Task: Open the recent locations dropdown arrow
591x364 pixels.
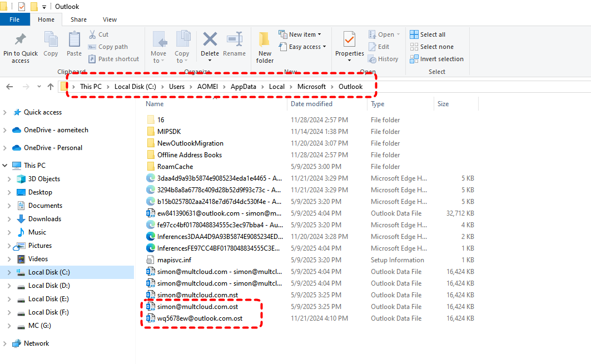Action: tap(39, 87)
